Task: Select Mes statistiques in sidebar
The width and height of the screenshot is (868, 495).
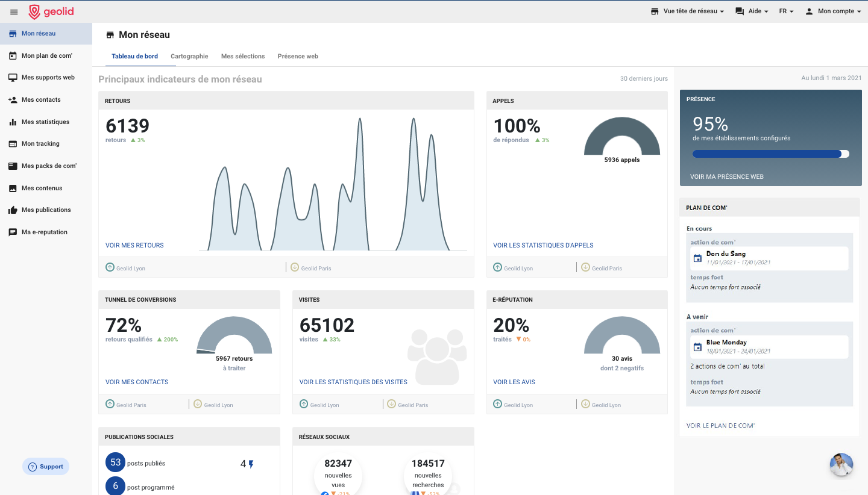Action: [46, 122]
